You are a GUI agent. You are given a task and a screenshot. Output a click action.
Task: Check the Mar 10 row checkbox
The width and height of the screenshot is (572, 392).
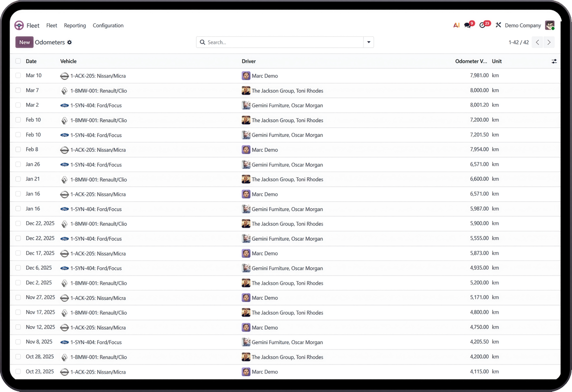(x=18, y=75)
